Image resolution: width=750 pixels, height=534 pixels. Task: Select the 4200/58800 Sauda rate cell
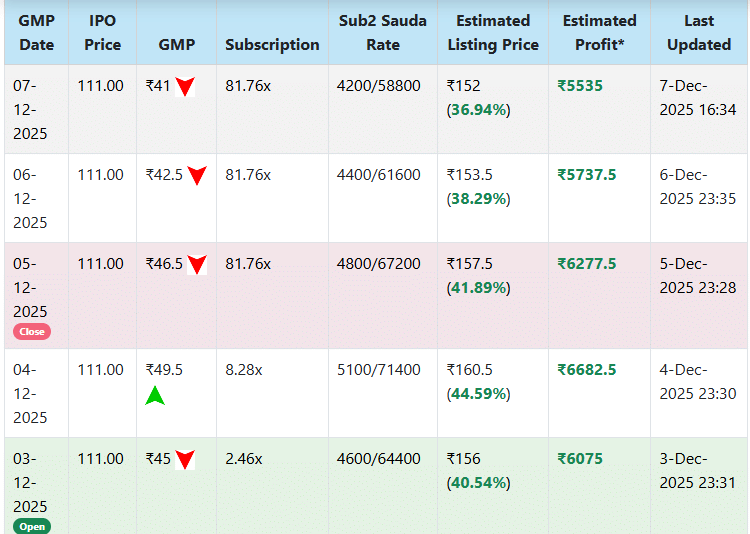379,86
